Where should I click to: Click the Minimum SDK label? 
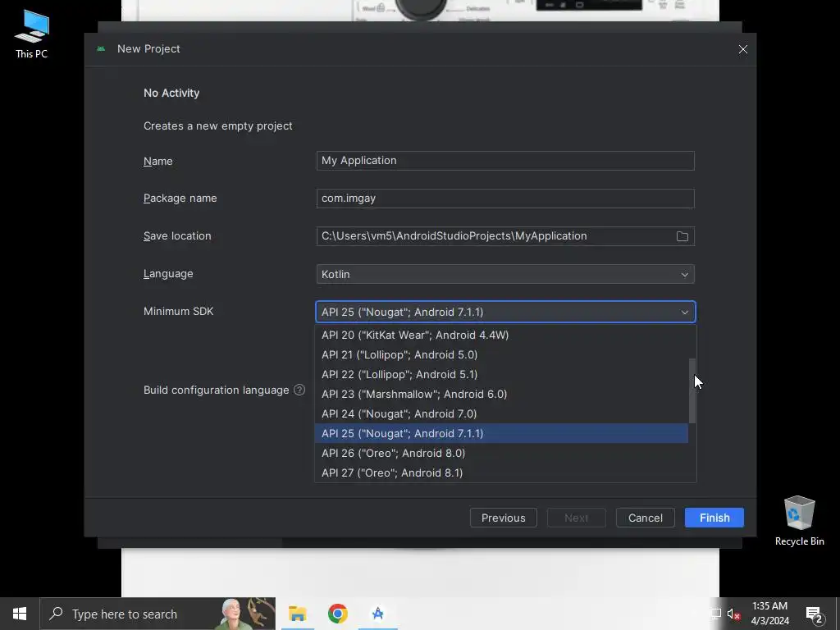coord(178,311)
